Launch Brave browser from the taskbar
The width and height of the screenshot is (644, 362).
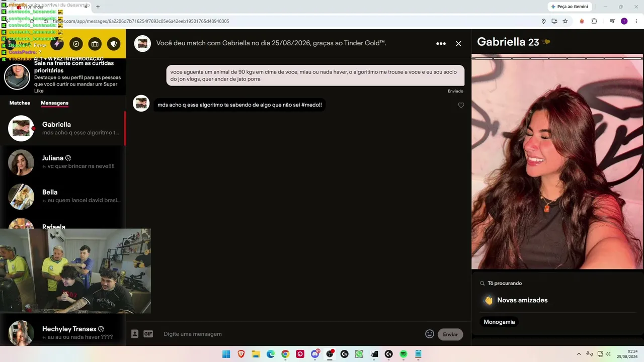point(241,354)
